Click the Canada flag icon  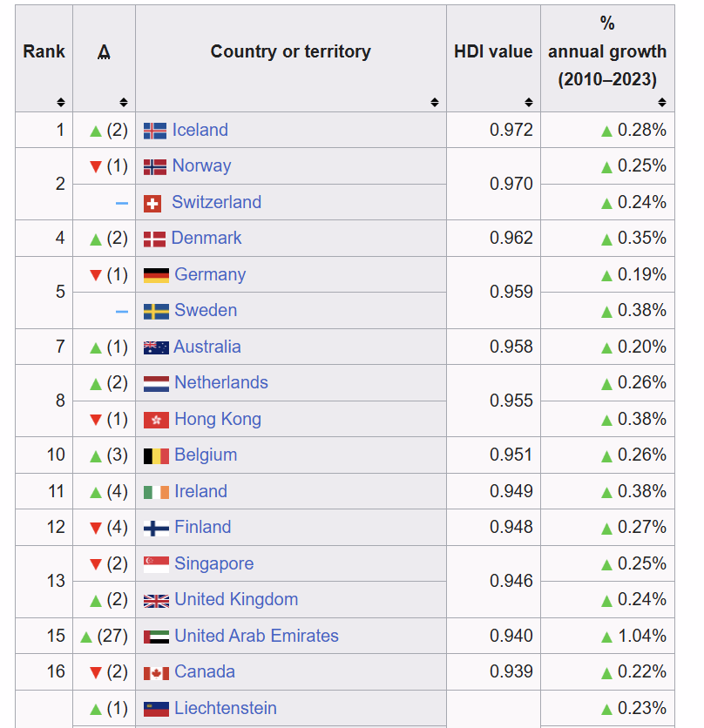[156, 673]
